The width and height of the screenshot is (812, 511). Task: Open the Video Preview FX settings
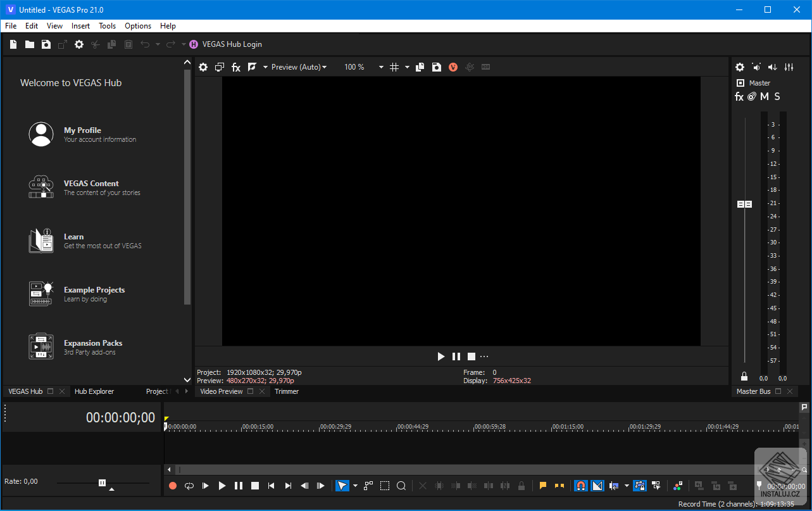pyautogui.click(x=236, y=66)
